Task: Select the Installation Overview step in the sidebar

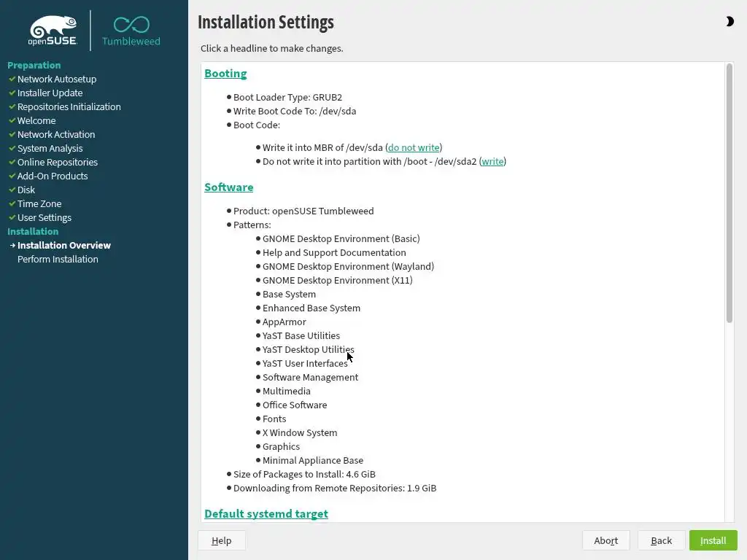Action: (64, 245)
